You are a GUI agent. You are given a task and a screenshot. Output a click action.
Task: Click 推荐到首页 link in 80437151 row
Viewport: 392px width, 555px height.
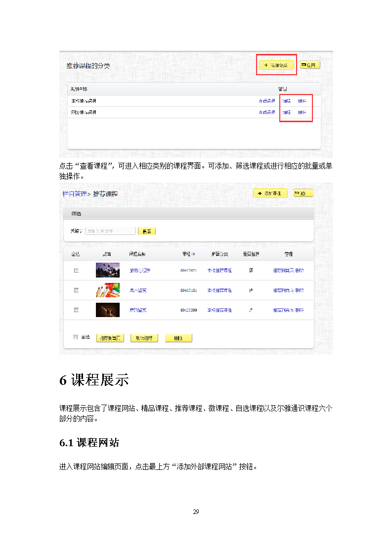point(283,290)
